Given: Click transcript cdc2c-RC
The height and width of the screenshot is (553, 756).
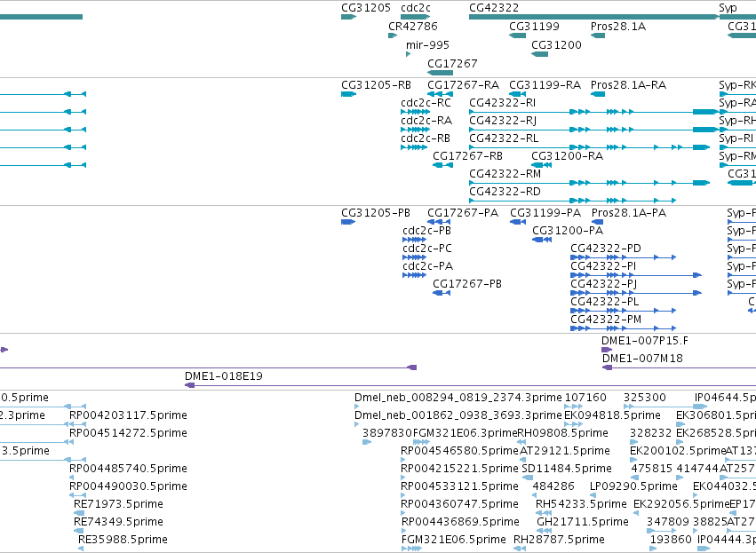Looking at the screenshot, I should 426,103.
